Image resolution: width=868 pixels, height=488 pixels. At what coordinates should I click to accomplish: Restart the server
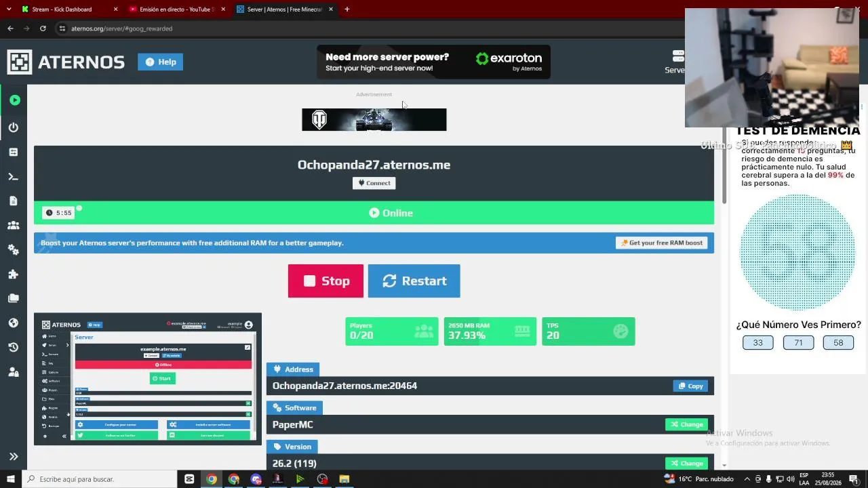click(x=414, y=281)
